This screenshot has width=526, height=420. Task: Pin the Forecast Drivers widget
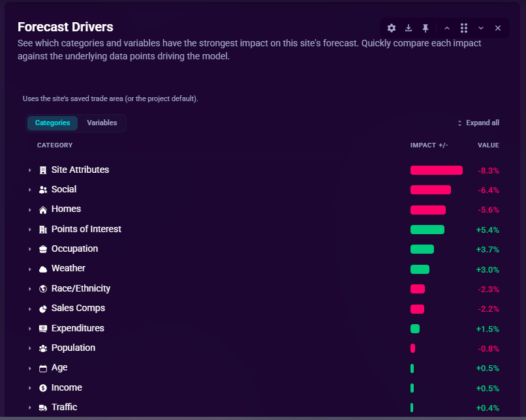(425, 28)
